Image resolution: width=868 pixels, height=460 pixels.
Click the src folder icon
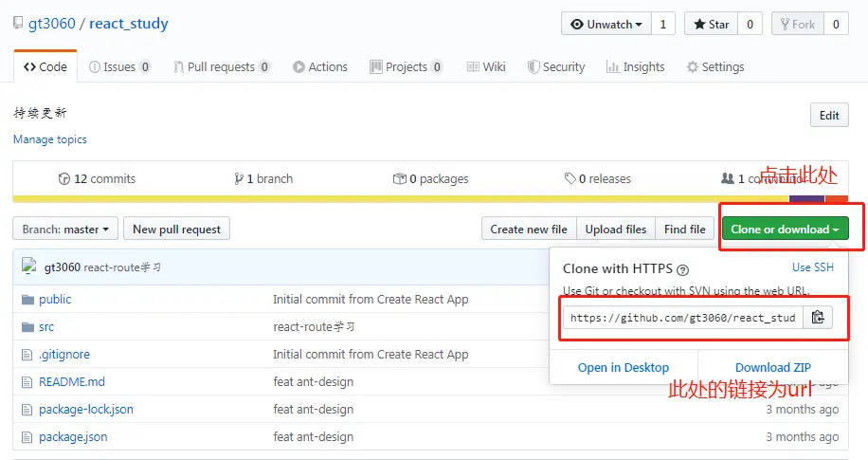point(27,327)
